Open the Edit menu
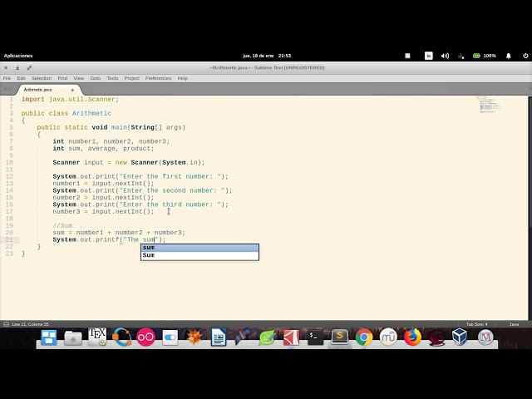Image resolution: width=532 pixels, height=399 pixels. click(21, 78)
